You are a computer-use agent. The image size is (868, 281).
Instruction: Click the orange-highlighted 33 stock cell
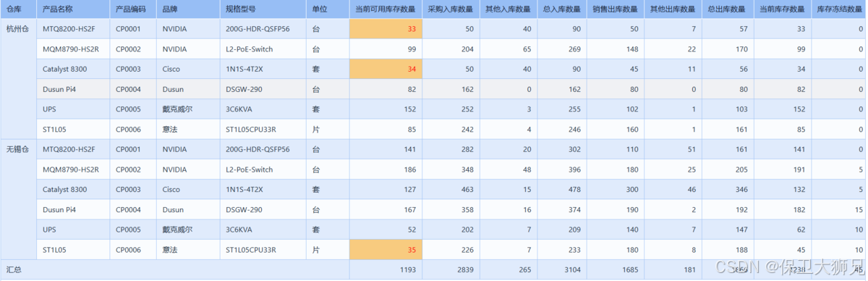[x=386, y=29]
